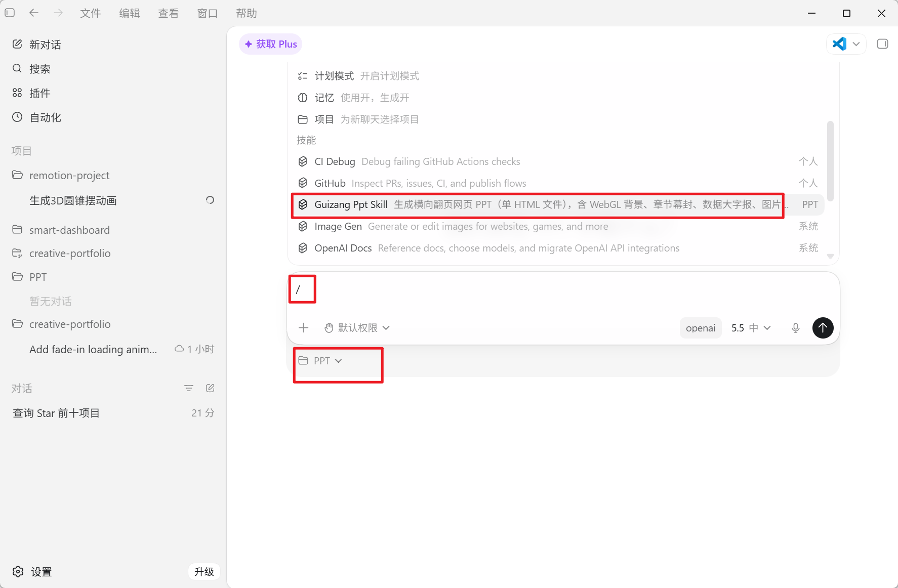Go forward with the right arrow
This screenshot has width=898, height=588.
click(58, 13)
